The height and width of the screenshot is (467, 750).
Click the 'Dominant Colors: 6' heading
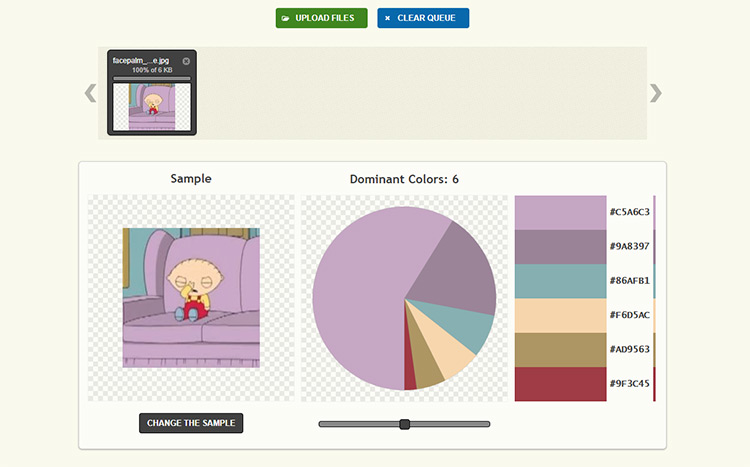404,179
